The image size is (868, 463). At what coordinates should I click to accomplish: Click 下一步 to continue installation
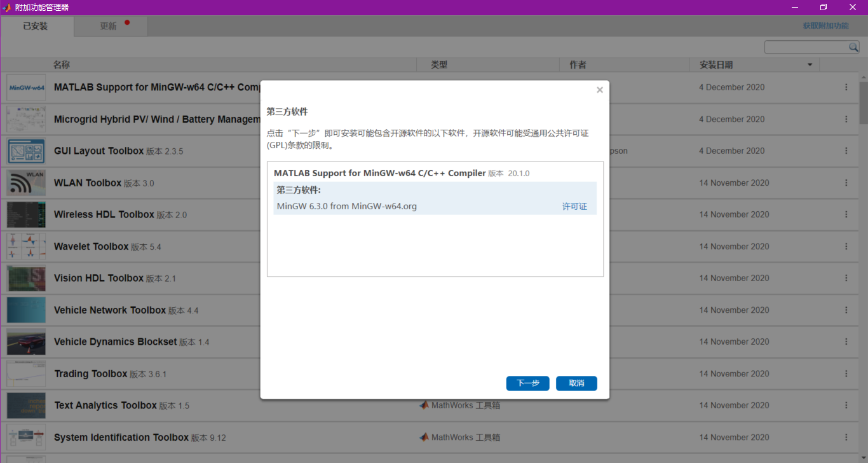[x=527, y=384]
